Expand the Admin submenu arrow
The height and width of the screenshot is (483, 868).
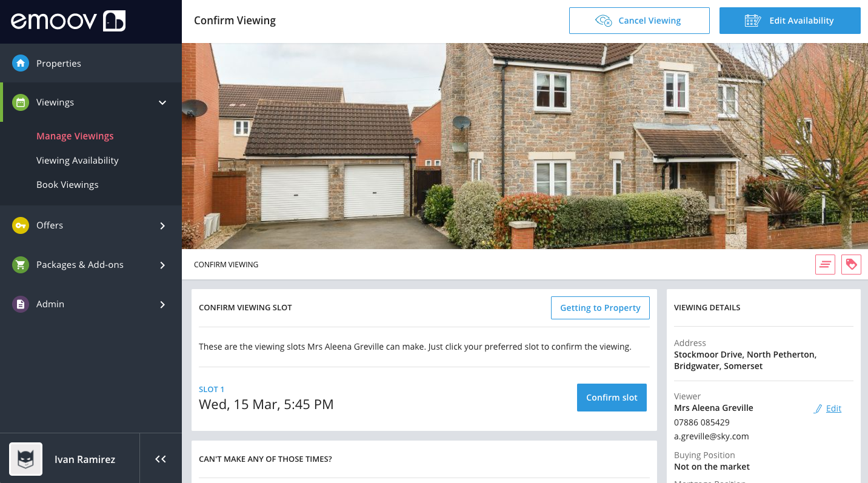pyautogui.click(x=162, y=304)
